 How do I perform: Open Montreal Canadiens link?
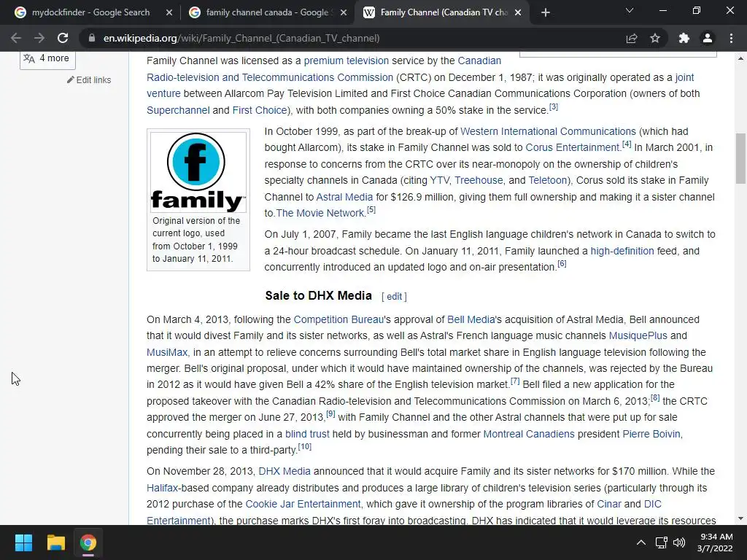pyautogui.click(x=529, y=434)
